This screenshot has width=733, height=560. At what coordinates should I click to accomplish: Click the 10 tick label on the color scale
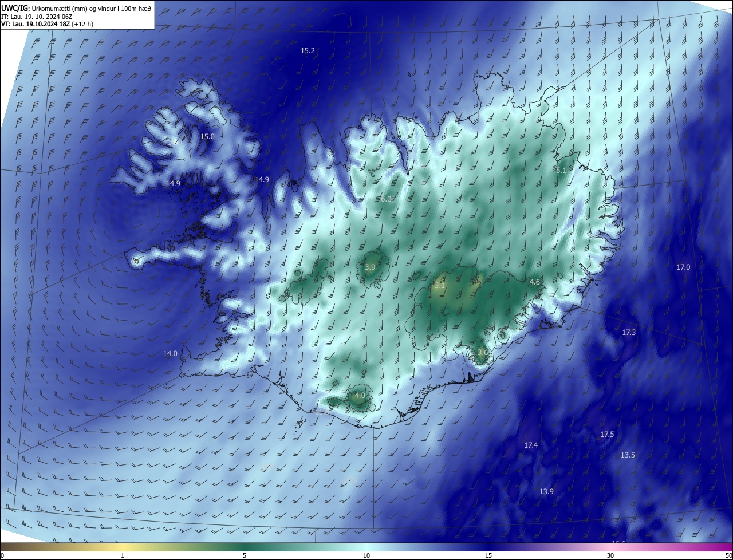click(x=366, y=556)
